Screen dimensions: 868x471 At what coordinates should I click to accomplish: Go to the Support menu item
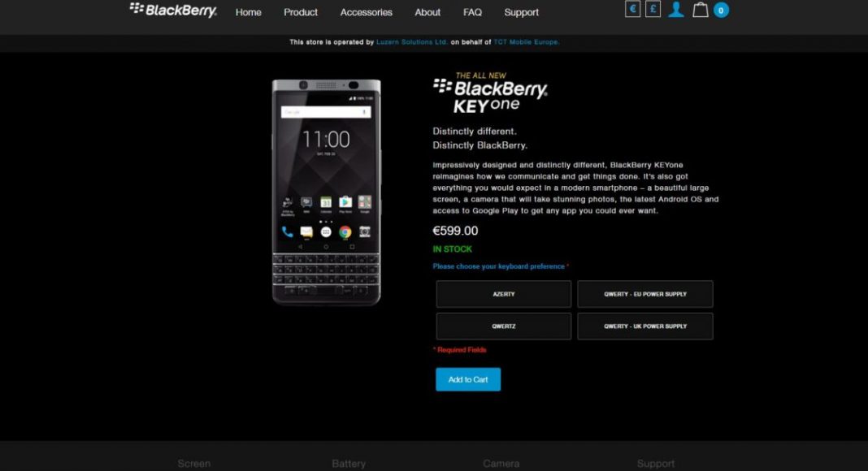click(521, 12)
